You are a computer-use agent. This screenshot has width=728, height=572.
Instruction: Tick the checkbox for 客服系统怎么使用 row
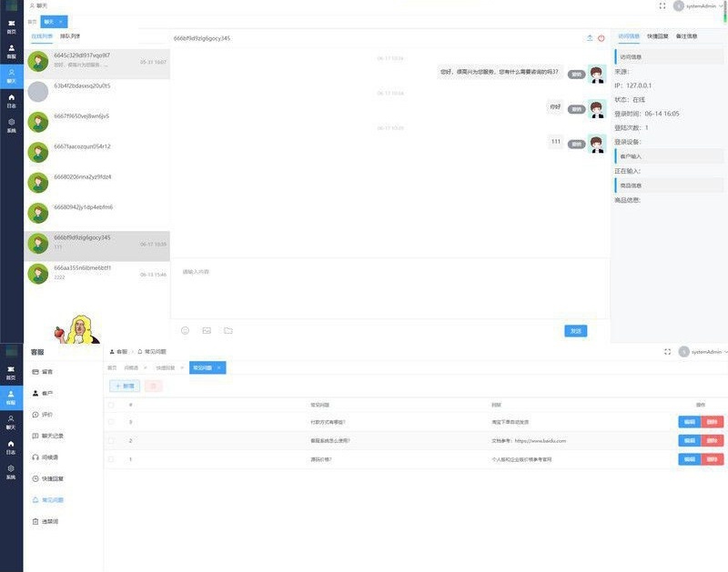[x=111, y=440]
